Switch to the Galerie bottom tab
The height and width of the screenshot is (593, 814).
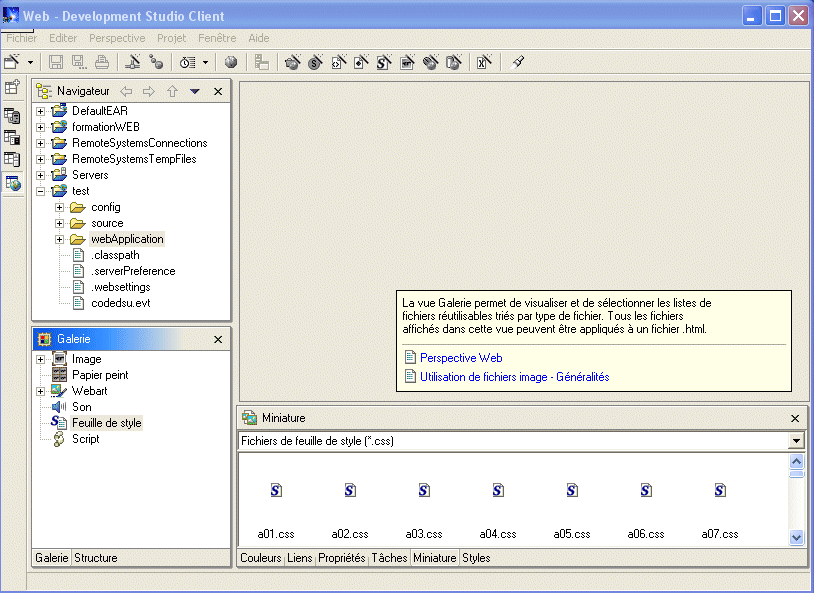click(51, 558)
